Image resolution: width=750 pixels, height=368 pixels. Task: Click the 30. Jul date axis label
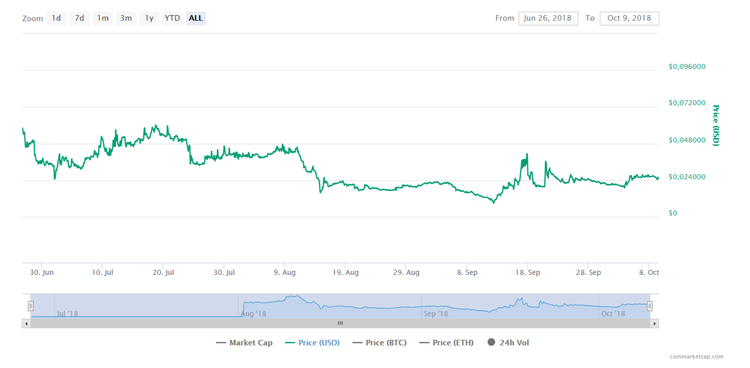point(224,273)
